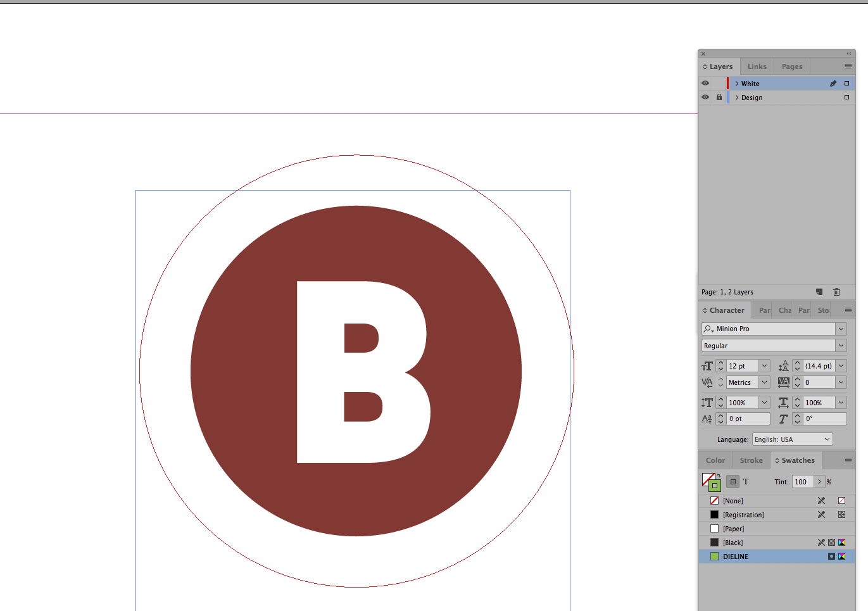The width and height of the screenshot is (868, 611).
Task: Open the Swatches panel flyout menu
Action: click(x=848, y=460)
